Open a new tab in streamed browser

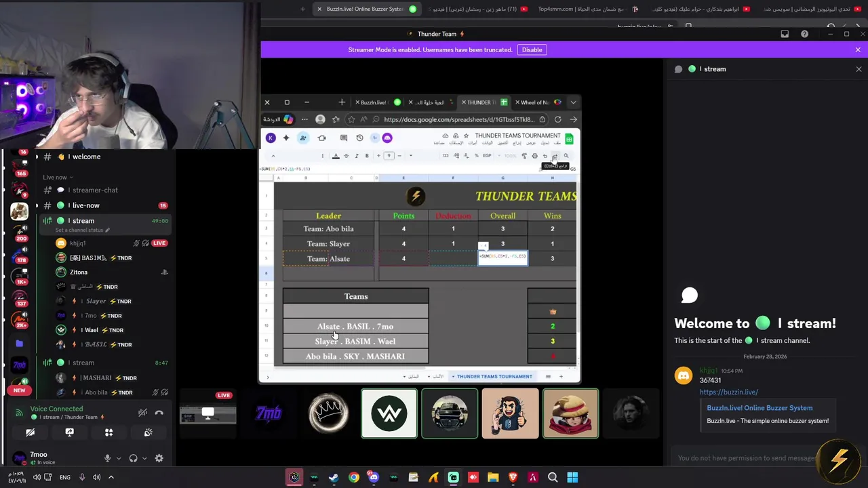pos(342,102)
